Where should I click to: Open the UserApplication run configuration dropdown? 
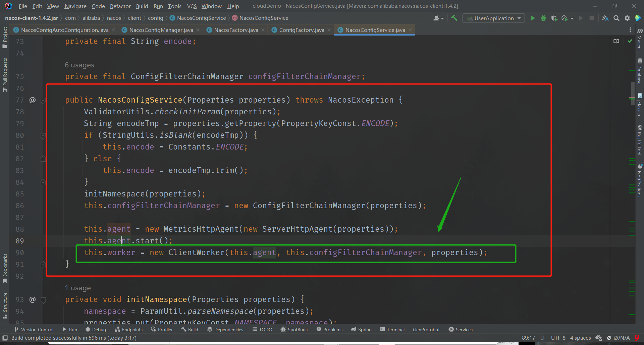coord(494,18)
